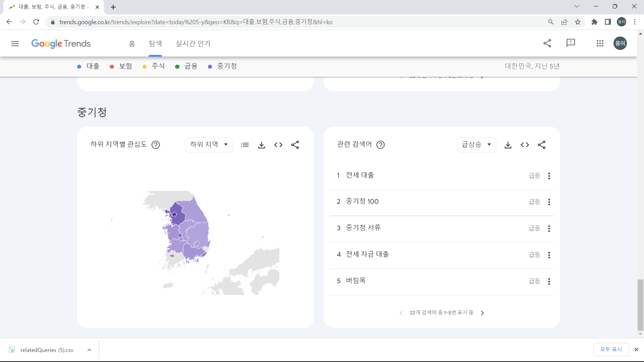Open the 급상승 sort dropdown
The width and height of the screenshot is (644, 362).
476,144
